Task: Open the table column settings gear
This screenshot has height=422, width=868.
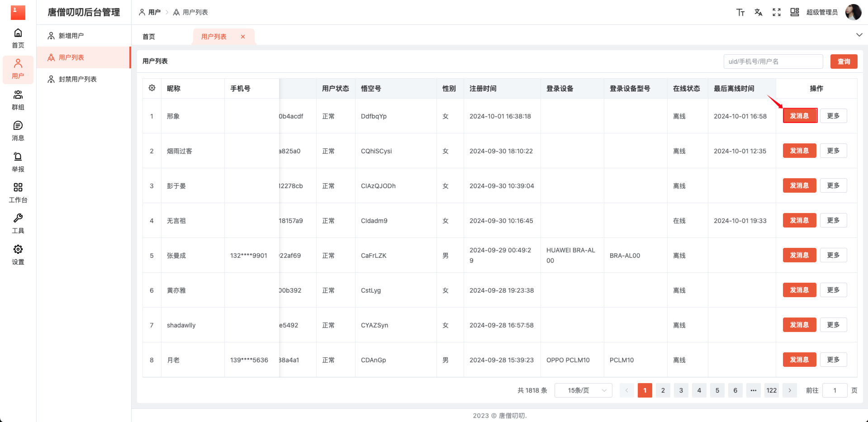Action: [x=152, y=88]
